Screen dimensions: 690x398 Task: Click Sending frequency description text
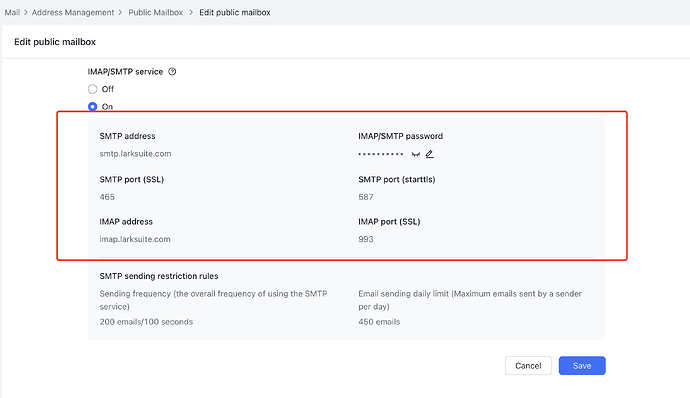click(213, 300)
